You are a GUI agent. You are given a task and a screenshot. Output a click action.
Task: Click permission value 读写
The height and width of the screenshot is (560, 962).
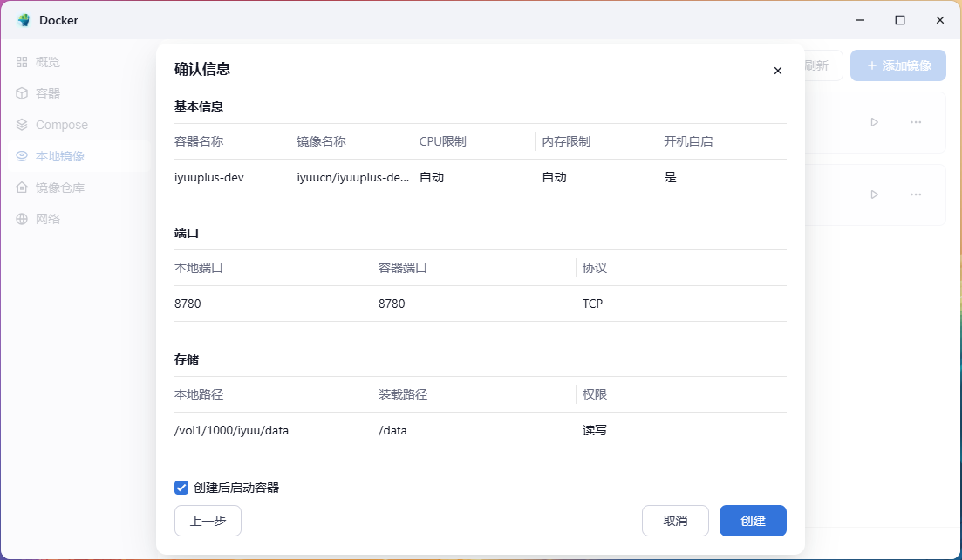point(595,430)
